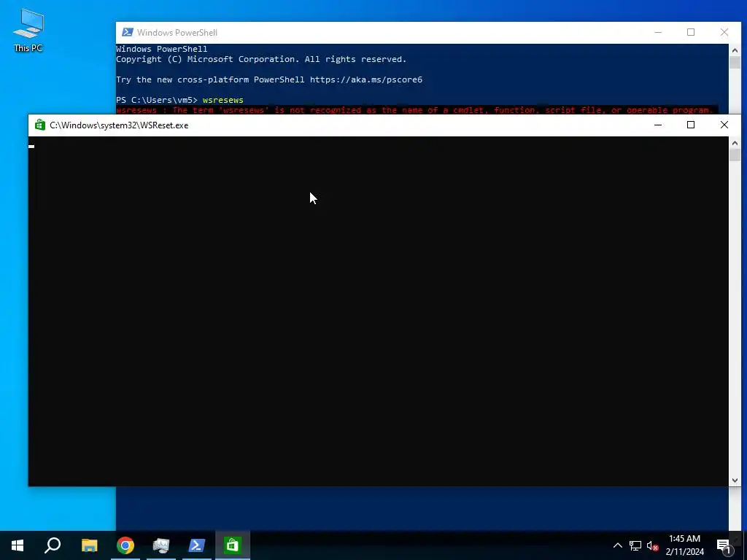Open the system monitor app on taskbar
The image size is (747, 560).
pyautogui.click(x=161, y=545)
